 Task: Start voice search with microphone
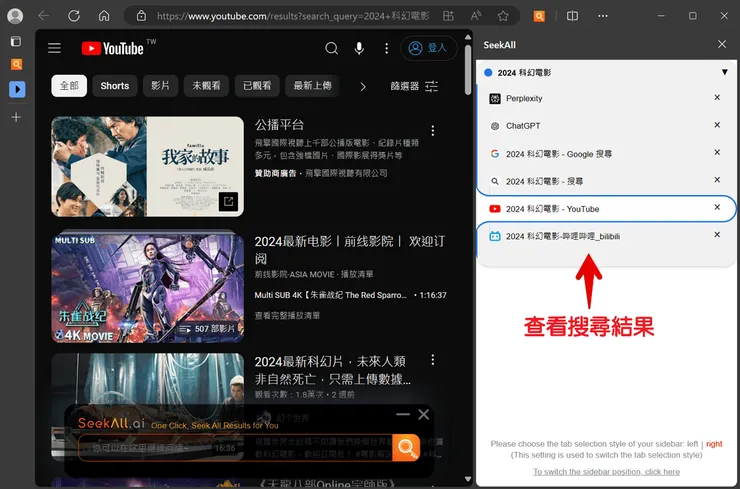pyautogui.click(x=359, y=48)
